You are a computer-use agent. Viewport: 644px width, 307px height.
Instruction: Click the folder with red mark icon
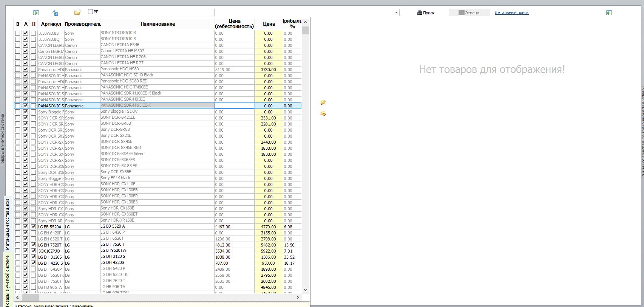click(323, 113)
